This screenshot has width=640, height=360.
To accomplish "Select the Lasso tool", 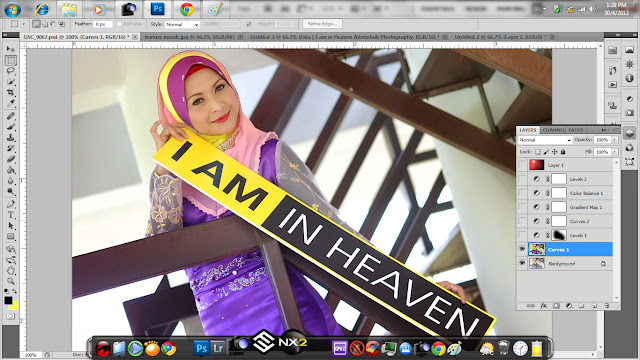I will 11,71.
